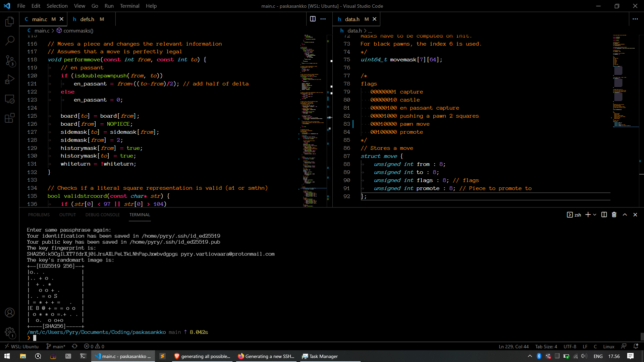
Task: Toggle the notifications bell
Action: coord(636,346)
